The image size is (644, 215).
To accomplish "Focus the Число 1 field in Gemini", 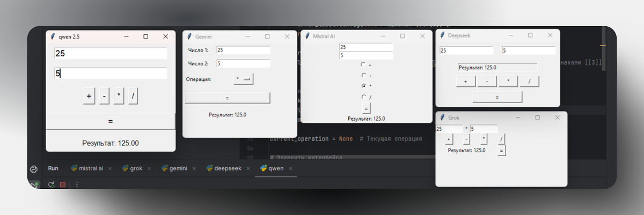I will 243,50.
